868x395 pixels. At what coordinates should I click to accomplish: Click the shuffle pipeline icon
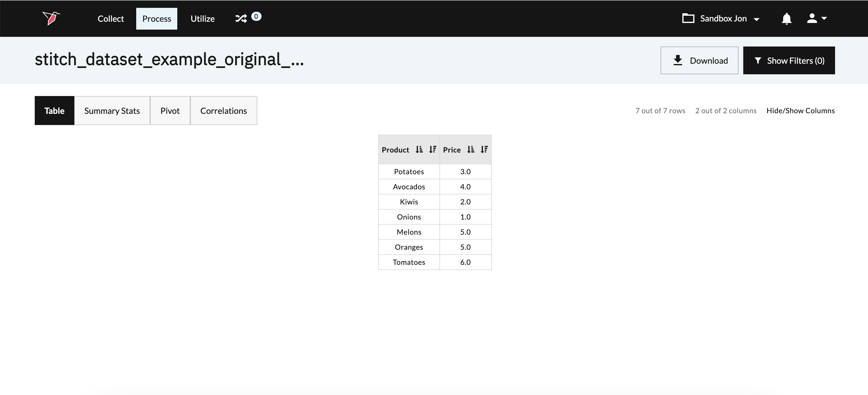click(x=241, y=18)
